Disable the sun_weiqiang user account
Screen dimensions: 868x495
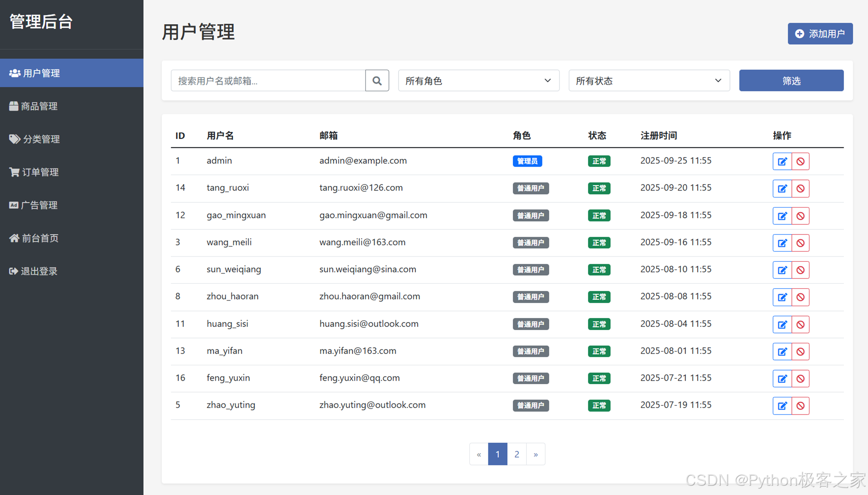[x=800, y=270]
